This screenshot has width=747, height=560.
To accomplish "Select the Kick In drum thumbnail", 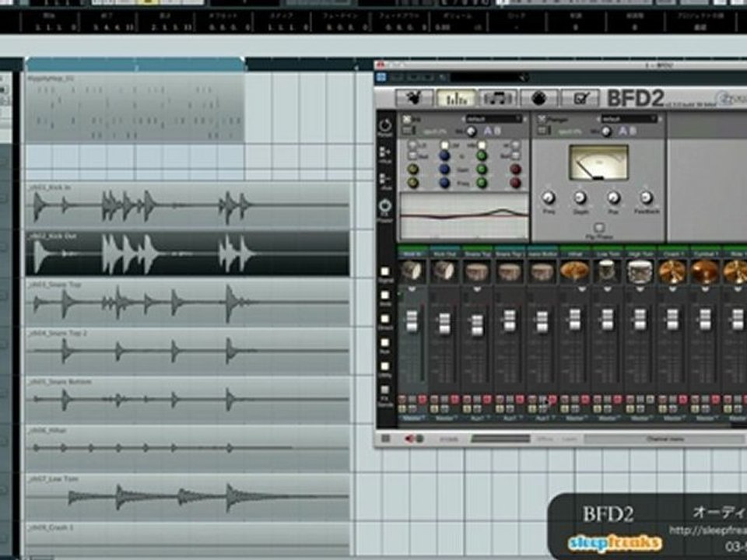I will [x=412, y=271].
